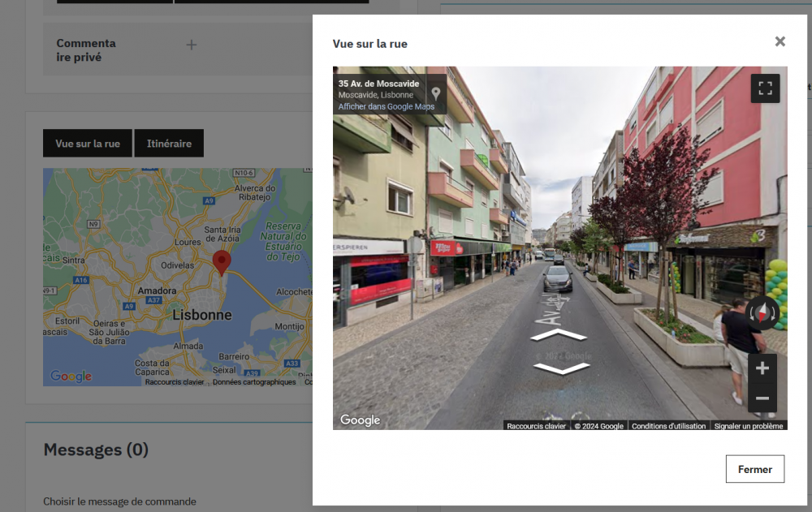Click the Montijo label on the map
812x512 pixels.
point(290,327)
